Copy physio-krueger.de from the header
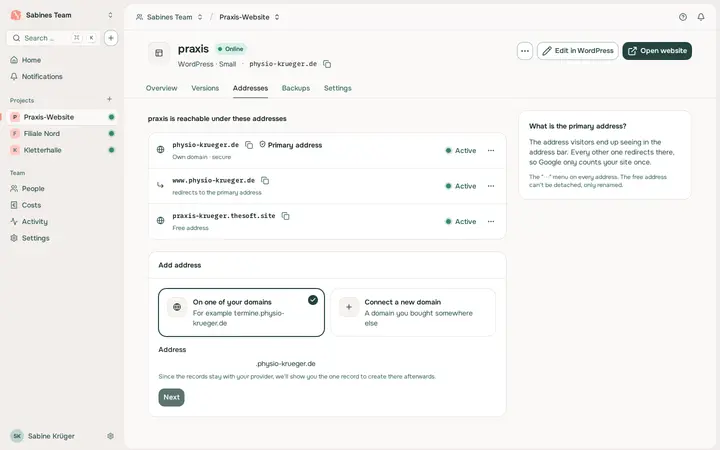This screenshot has height=450, width=720. tap(327, 64)
